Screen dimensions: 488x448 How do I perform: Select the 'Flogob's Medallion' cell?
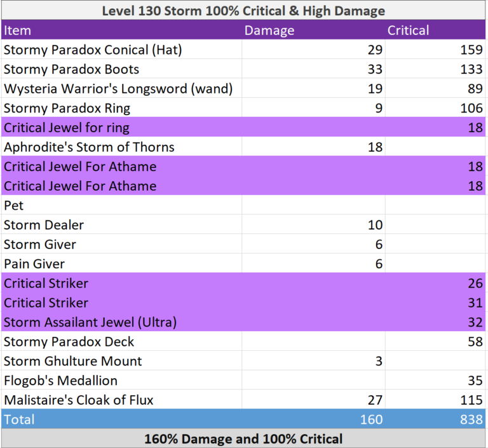click(121, 381)
